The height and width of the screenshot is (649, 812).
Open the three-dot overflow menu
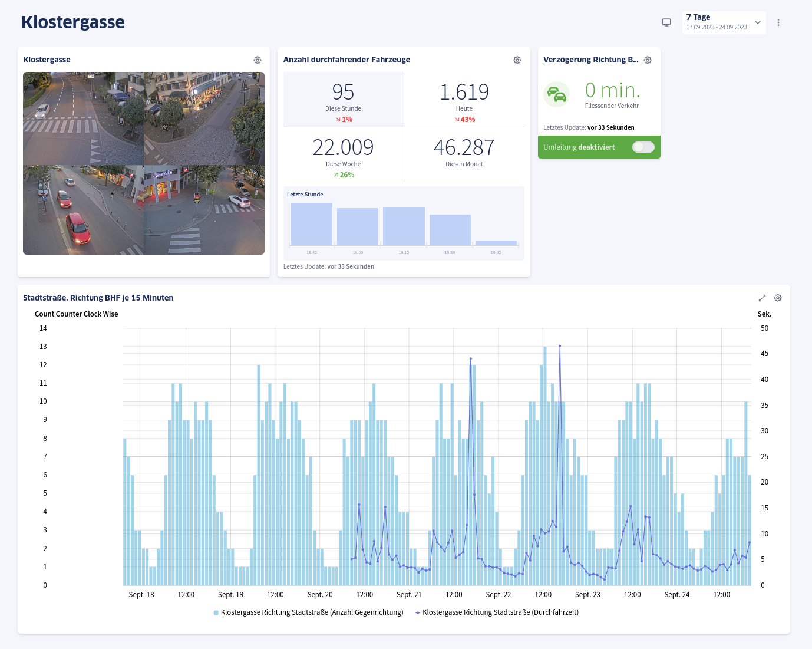point(778,22)
